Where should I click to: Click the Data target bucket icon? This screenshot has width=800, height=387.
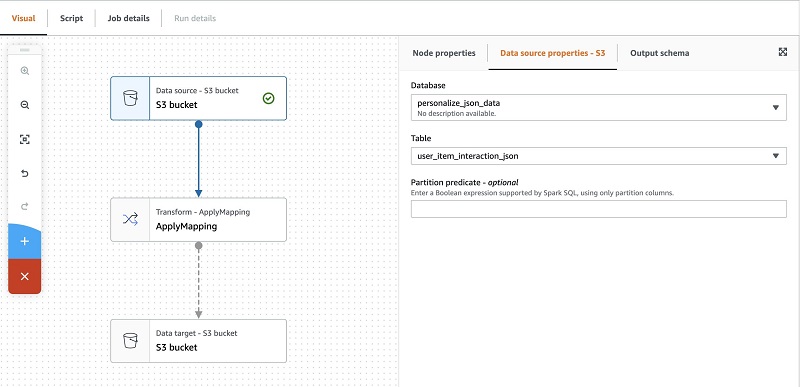130,341
